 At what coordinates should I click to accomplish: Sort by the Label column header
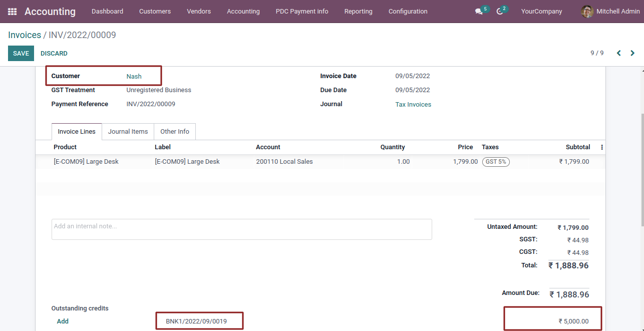coord(163,147)
